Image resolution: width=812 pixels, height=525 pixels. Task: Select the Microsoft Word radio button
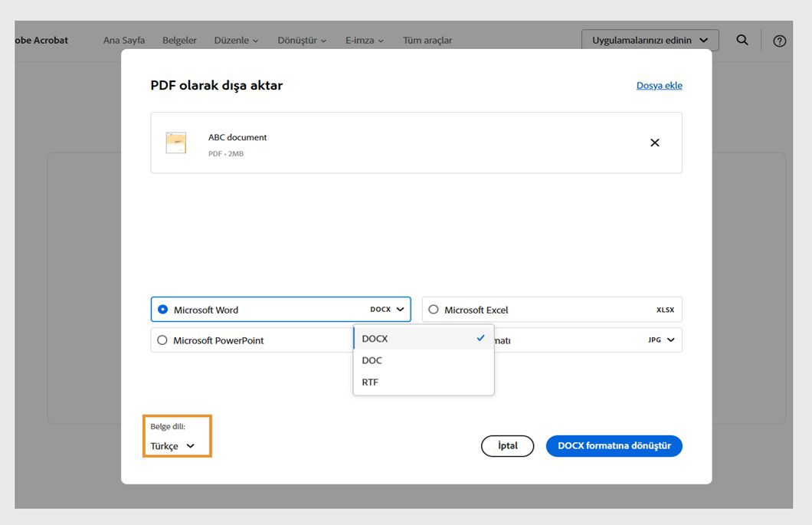tap(162, 310)
